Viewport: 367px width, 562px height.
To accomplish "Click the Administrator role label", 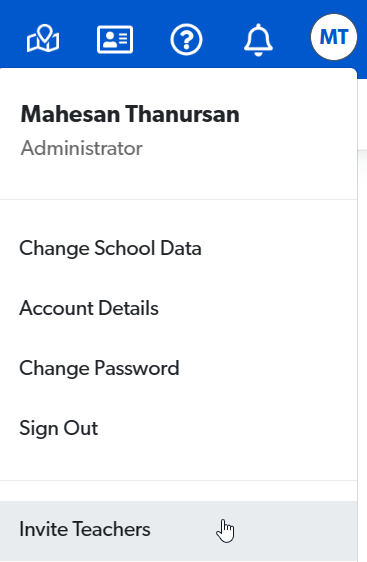I will (81, 148).
